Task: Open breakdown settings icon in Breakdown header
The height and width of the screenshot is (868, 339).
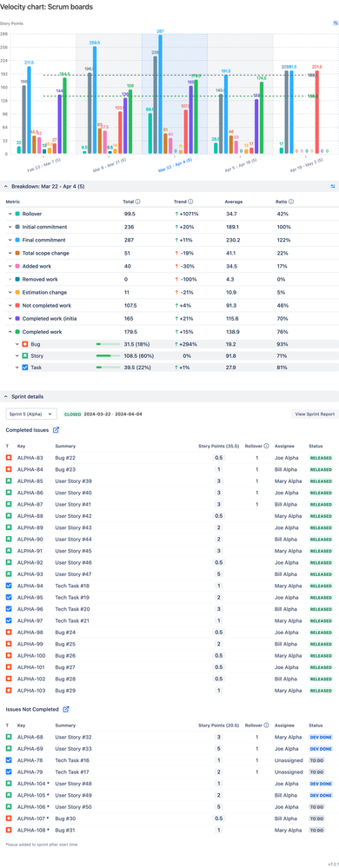Action: [333, 187]
